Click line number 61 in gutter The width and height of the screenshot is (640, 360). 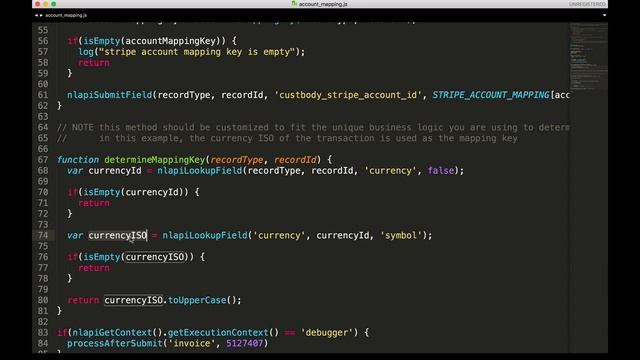[43, 95]
